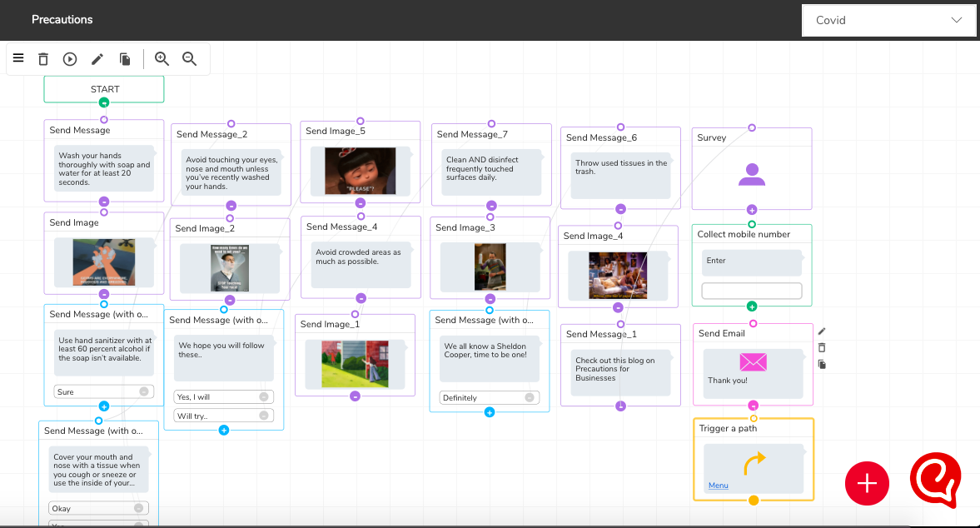Click 'Check out this blog on Precautions' text
The height and width of the screenshot is (528, 980).
pyautogui.click(x=615, y=369)
